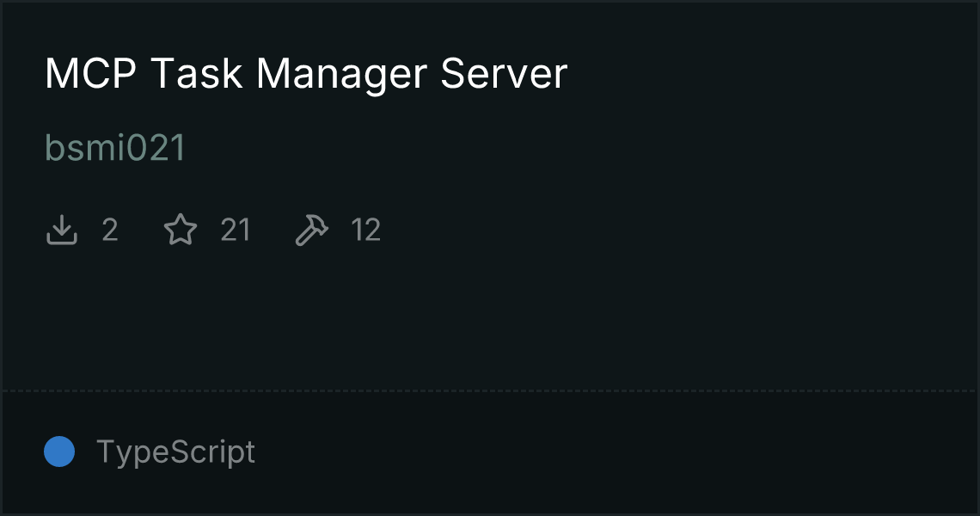
Task: Star the server using the star icon
Action: 180,230
